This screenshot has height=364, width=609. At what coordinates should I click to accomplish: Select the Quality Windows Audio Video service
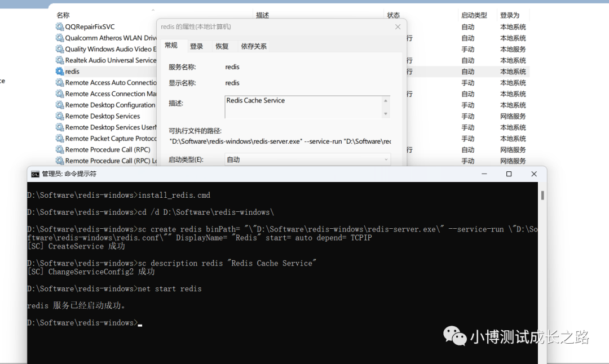111,49
